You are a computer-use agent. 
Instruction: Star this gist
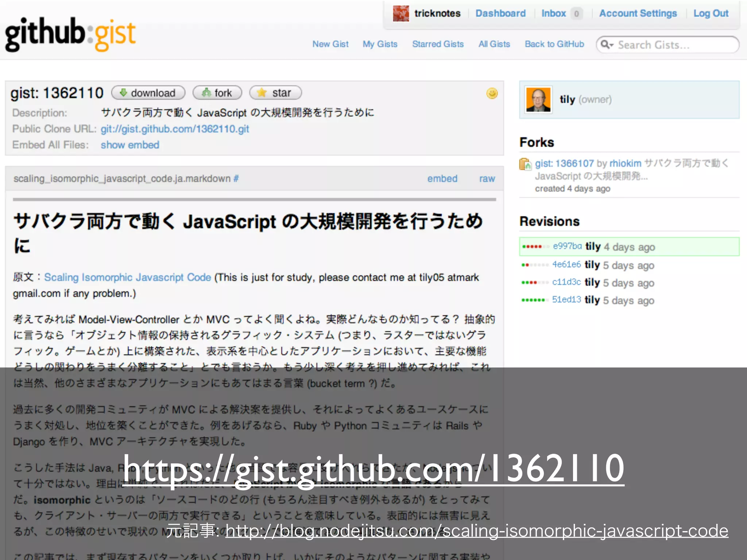[x=275, y=93]
